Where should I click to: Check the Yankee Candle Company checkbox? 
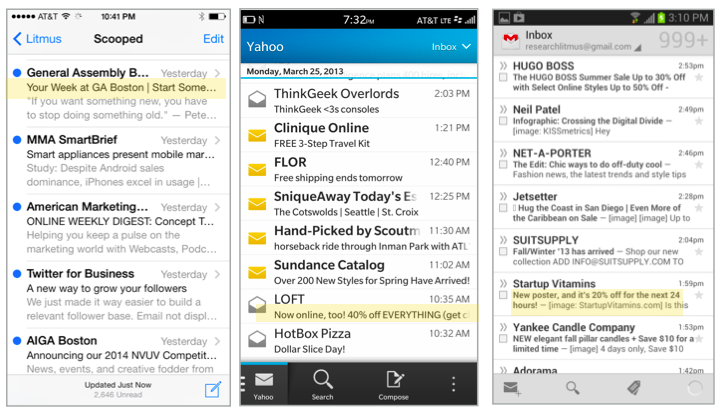503,339
